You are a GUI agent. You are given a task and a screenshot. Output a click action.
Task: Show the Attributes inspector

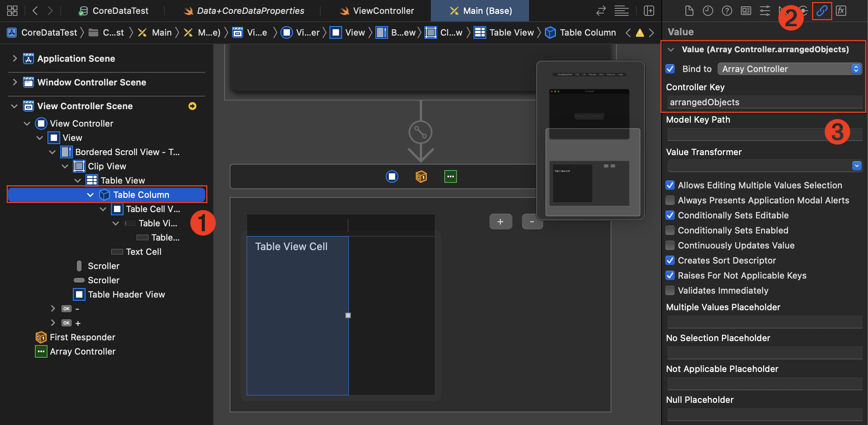[x=765, y=11]
